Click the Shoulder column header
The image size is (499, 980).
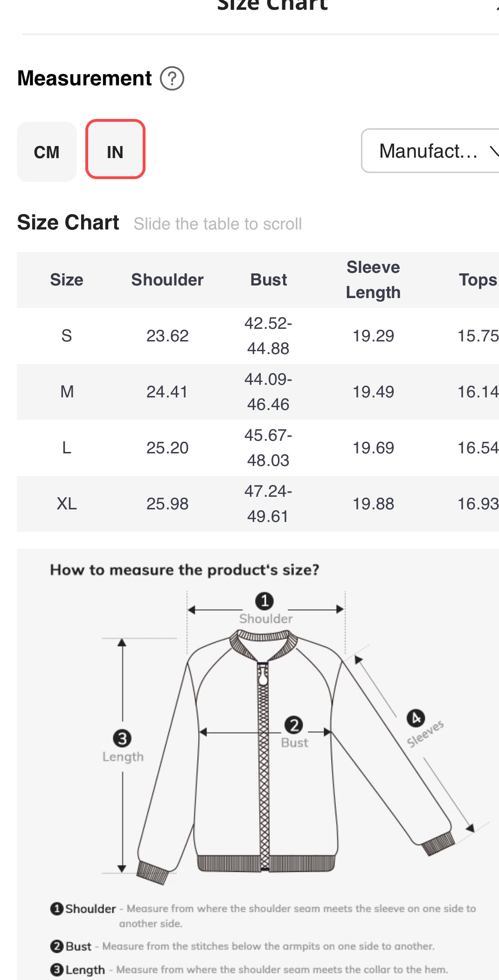(x=167, y=280)
